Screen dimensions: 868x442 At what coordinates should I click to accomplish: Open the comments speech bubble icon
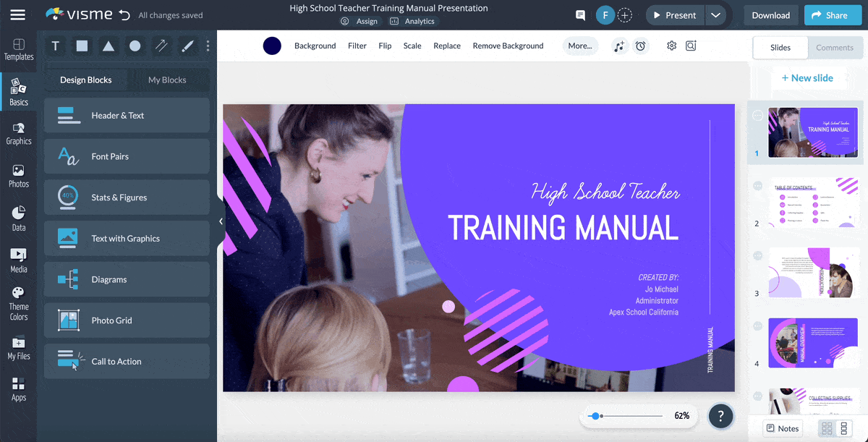[x=580, y=15]
